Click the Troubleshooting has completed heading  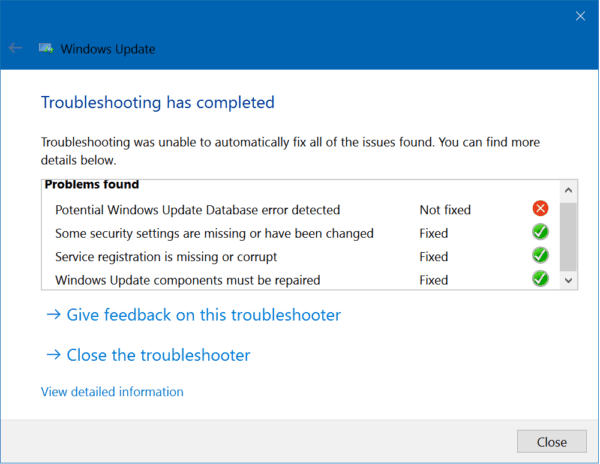pyautogui.click(x=158, y=103)
